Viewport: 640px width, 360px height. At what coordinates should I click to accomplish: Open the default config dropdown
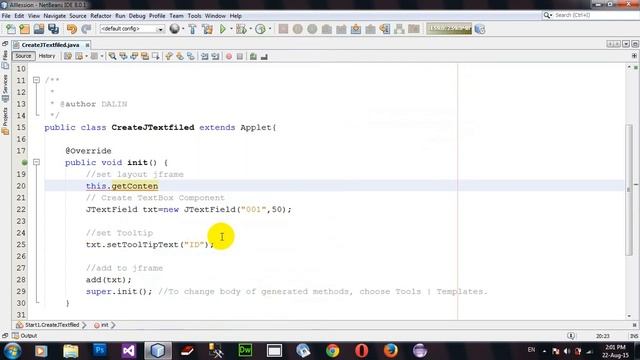[132, 29]
